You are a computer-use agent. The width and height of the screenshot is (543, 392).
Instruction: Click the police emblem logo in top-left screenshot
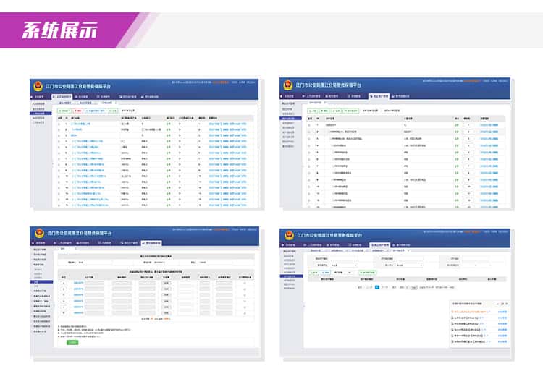(38, 85)
